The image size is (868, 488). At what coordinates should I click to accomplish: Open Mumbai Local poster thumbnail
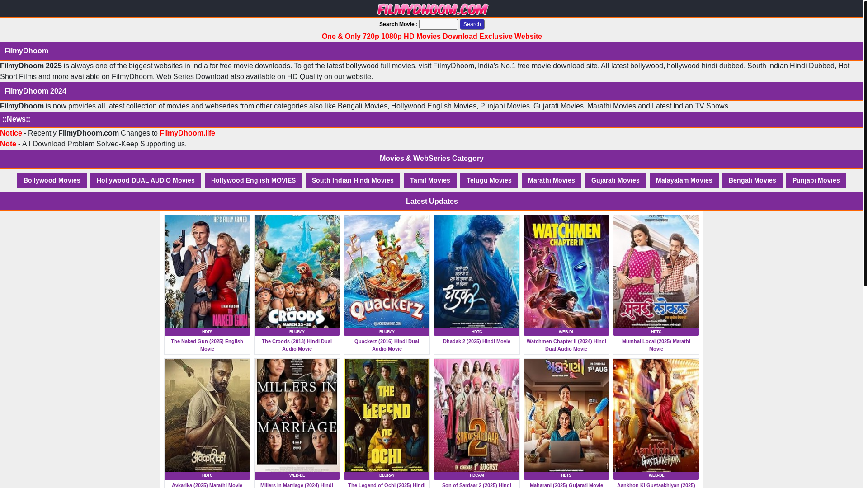[656, 271]
